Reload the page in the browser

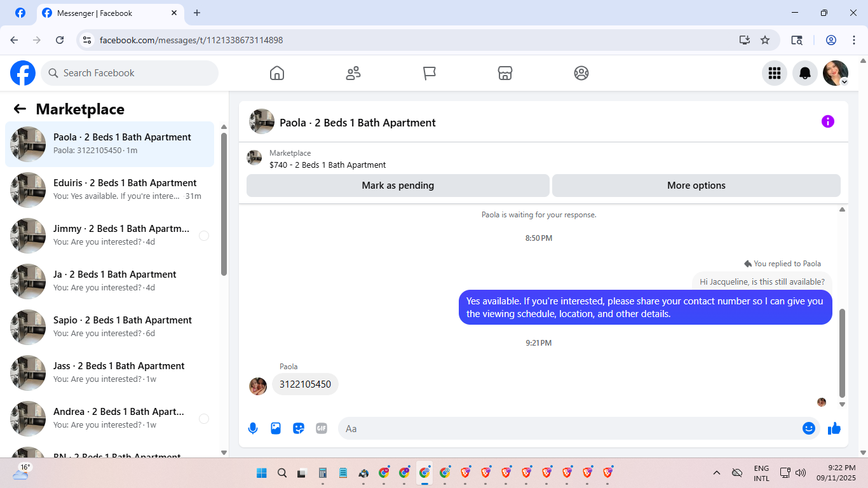pos(60,40)
